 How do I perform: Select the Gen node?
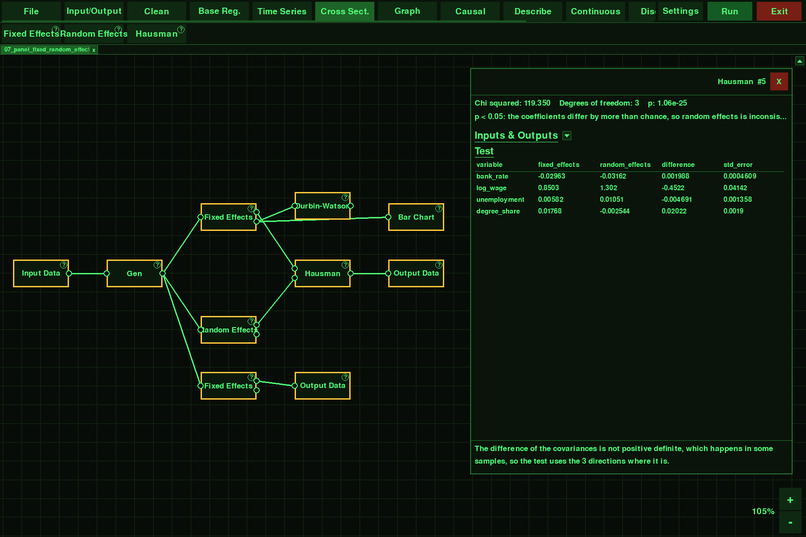coord(134,273)
